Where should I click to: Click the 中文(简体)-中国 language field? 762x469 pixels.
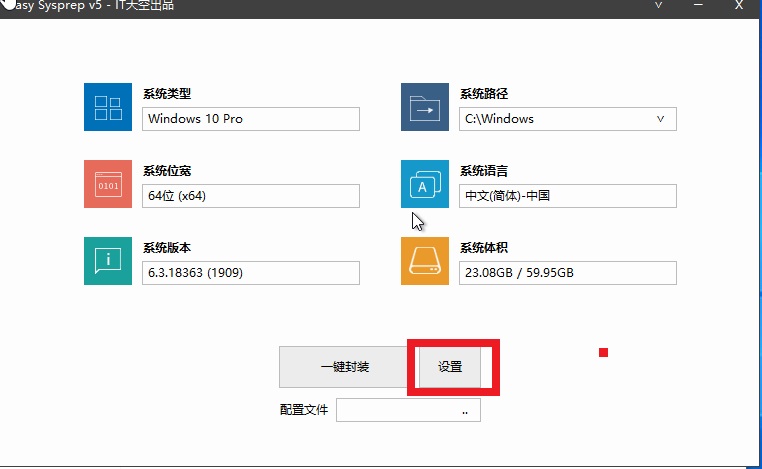(567, 196)
